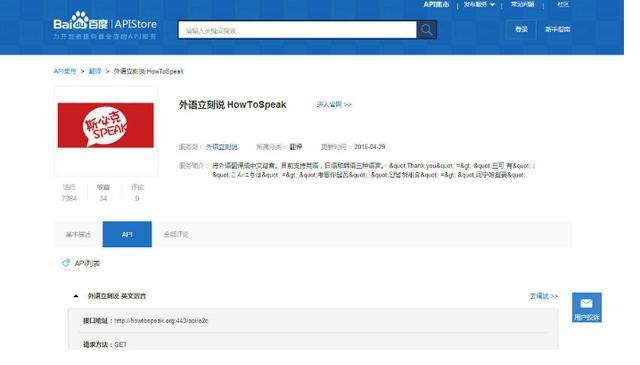
Task: Click the request method value GET
Action: (121, 345)
